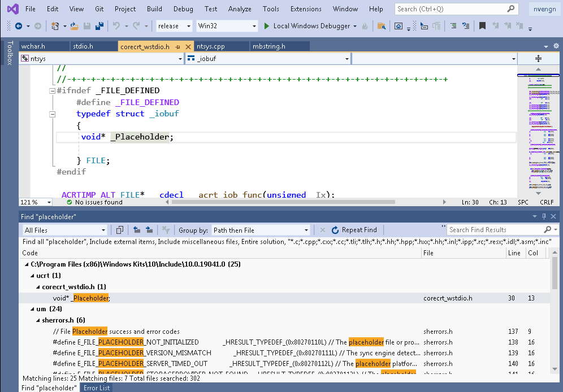The height and width of the screenshot is (392, 563).
Task: Open the All Files filter dropdown
Action: coord(65,230)
